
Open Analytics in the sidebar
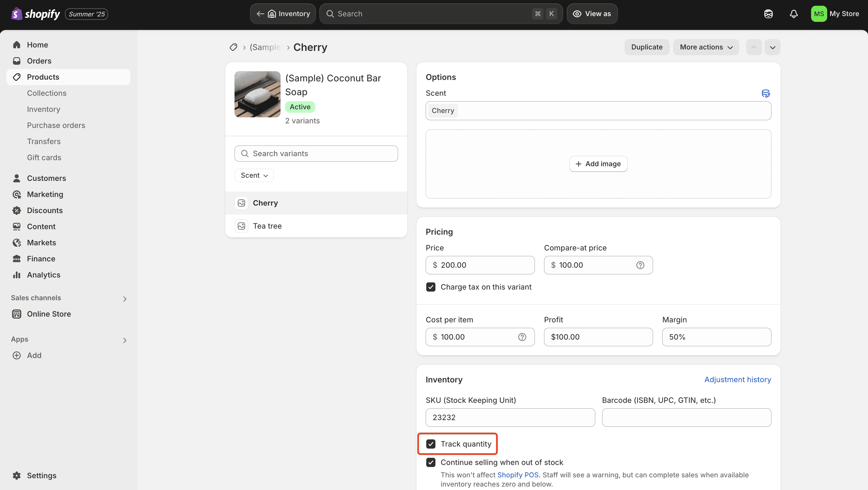[x=43, y=275]
